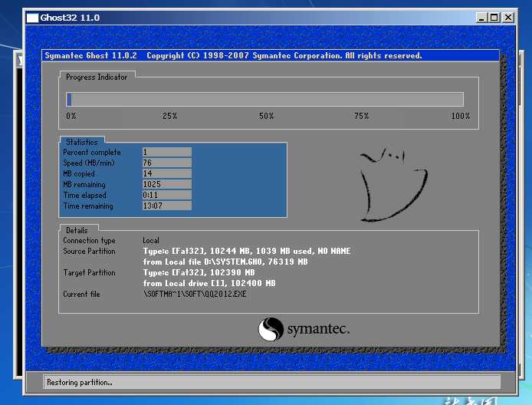Click the Symantec yin-yang logo icon
Screen dimensions: 532x405
point(271,329)
